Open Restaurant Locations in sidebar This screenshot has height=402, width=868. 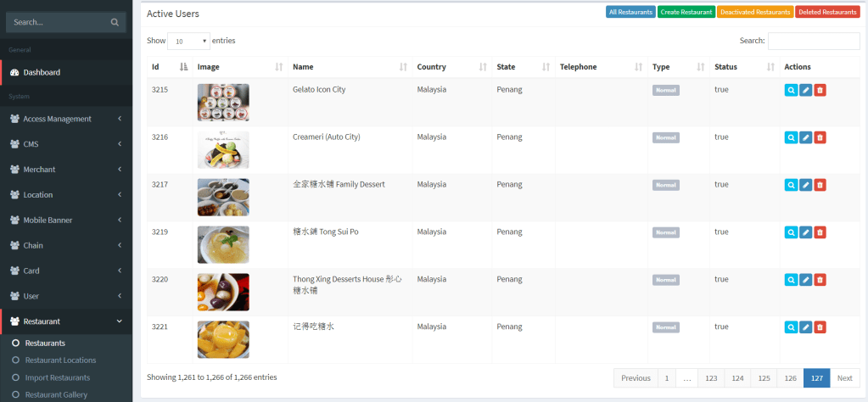[x=60, y=360]
